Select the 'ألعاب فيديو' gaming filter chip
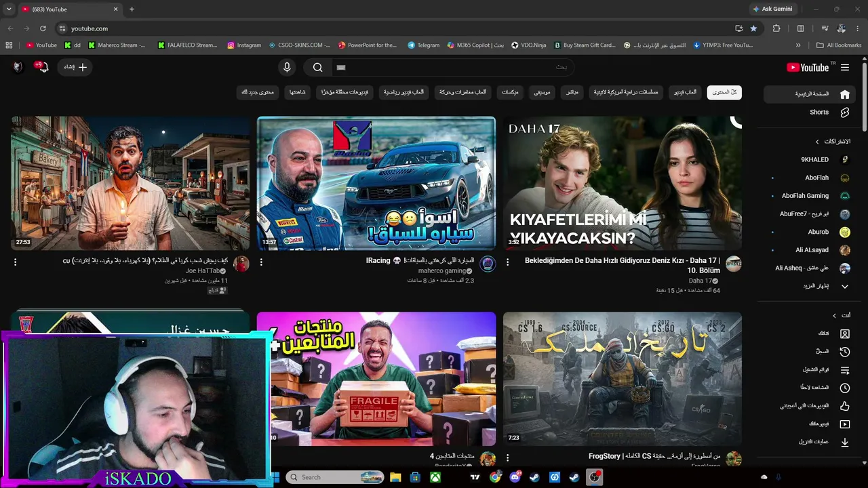The image size is (868, 488). (x=686, y=92)
